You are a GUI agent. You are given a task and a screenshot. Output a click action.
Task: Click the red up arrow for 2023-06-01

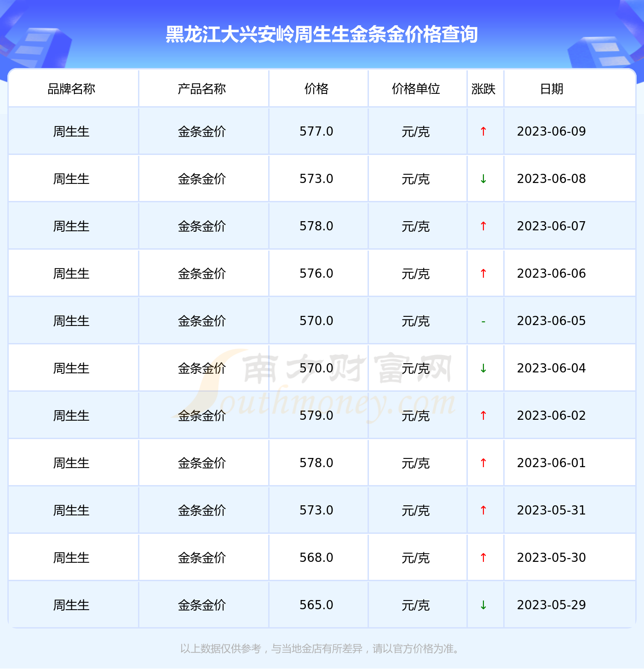[483, 463]
